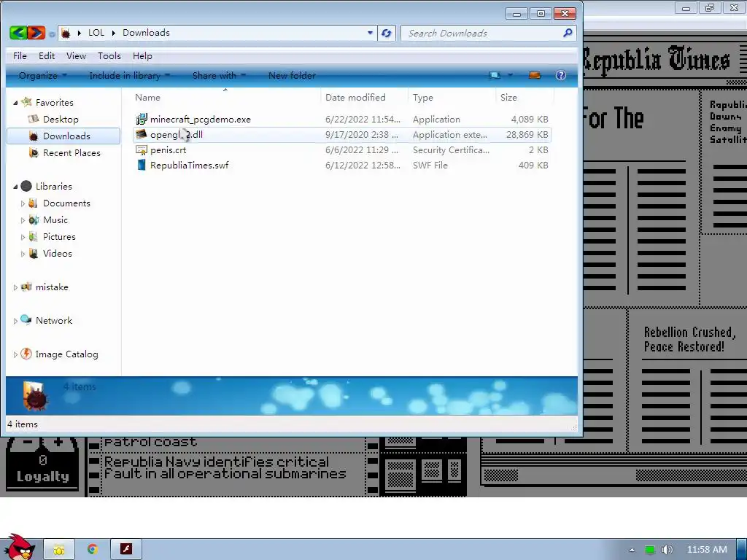Expand the mistake node

click(15, 287)
